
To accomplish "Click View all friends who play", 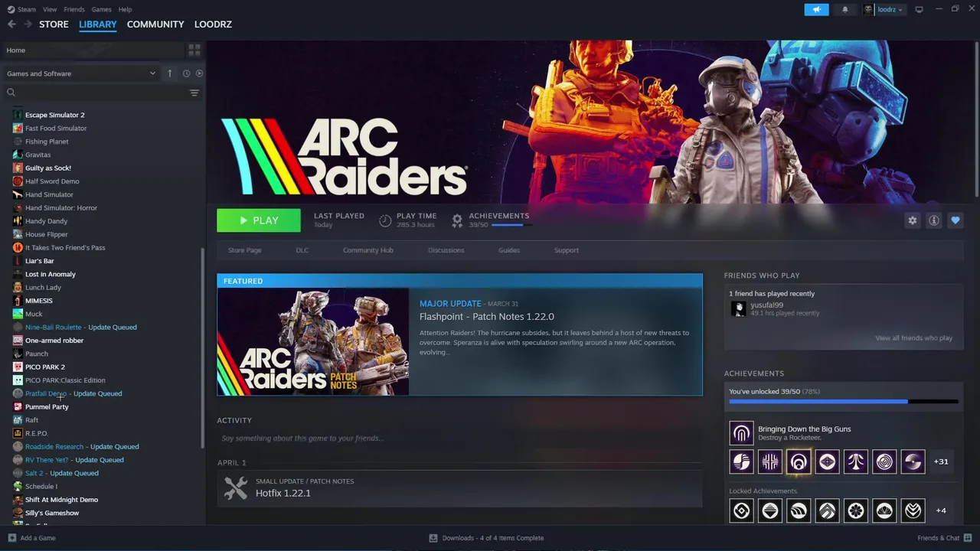I will click(914, 338).
